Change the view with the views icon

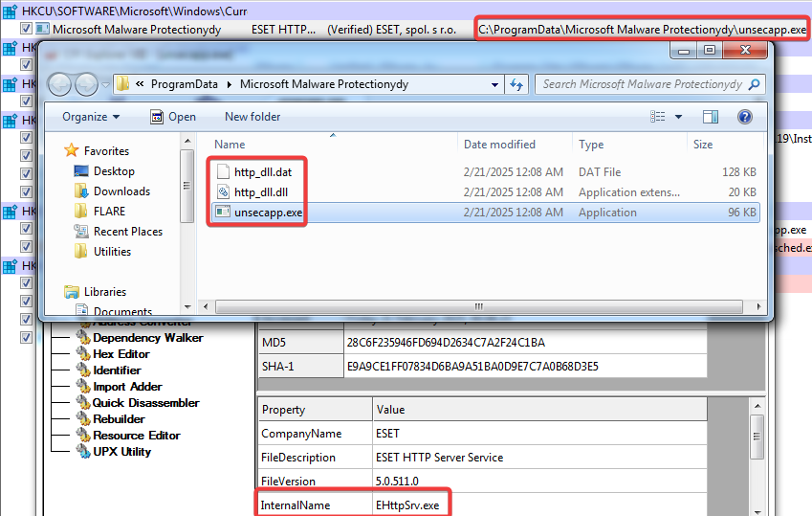[x=658, y=117]
